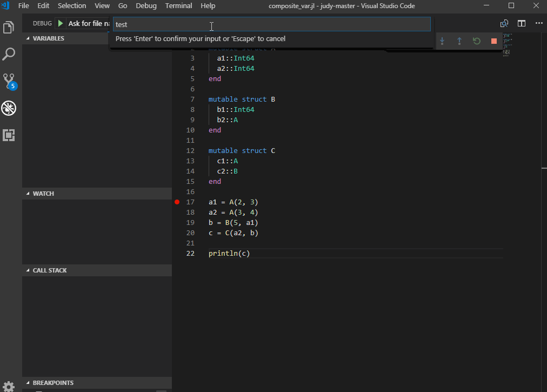547x392 pixels.
Task: Click the Visual Studio Code logo in the title bar
Action: [5, 5]
